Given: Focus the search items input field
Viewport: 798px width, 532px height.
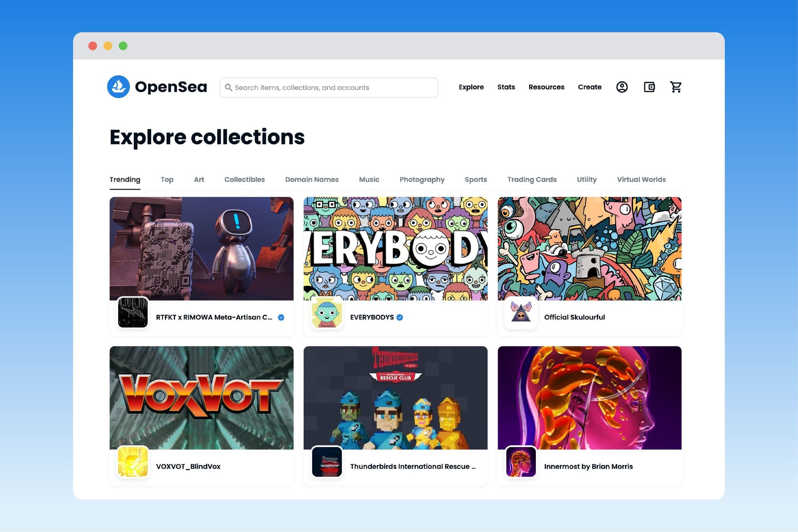Looking at the screenshot, I should coord(331,87).
